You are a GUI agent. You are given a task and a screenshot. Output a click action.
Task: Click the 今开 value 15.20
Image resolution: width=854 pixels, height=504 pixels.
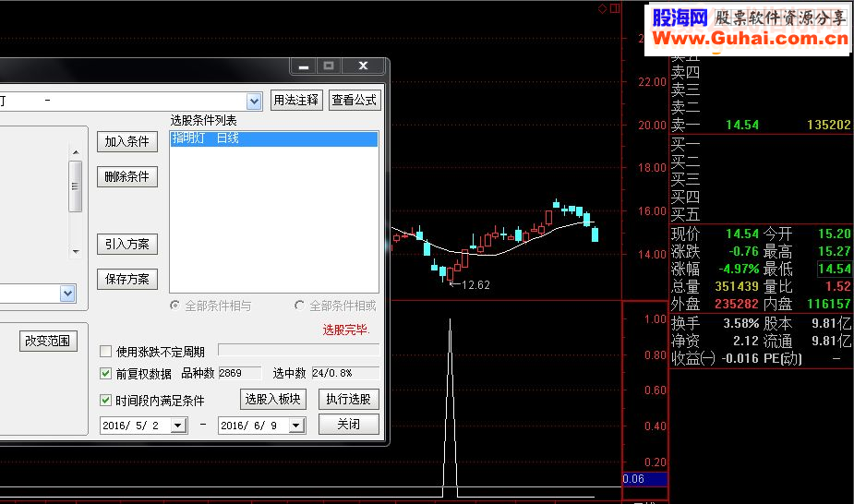click(835, 234)
